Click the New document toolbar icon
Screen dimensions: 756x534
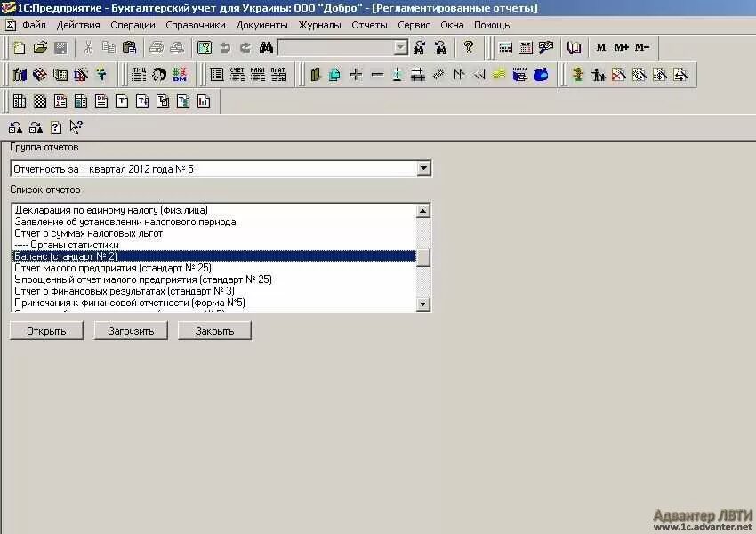20,47
